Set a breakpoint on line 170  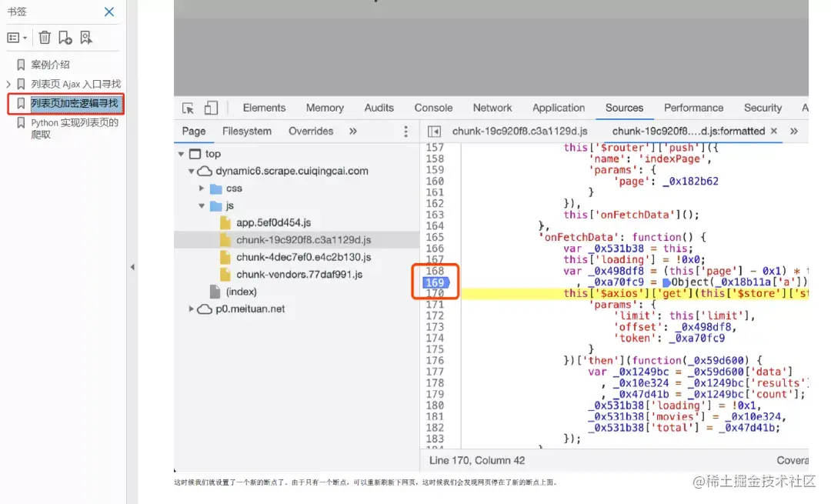[x=435, y=294]
